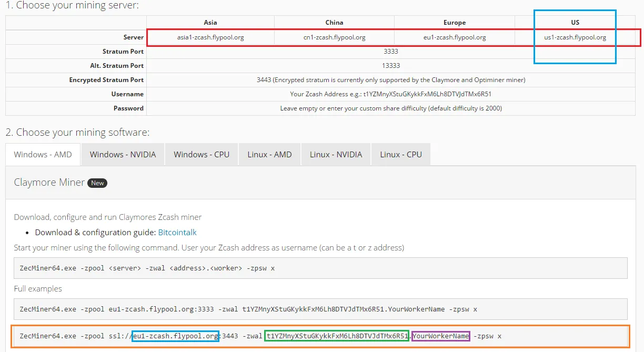Switch to the Linux - AMD tab
This screenshot has width=644, height=352.
(269, 155)
